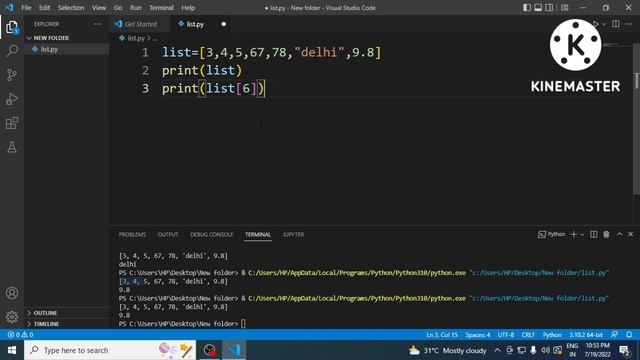
Task: Click Spaces: 4 indentation setting
Action: [x=478, y=335]
